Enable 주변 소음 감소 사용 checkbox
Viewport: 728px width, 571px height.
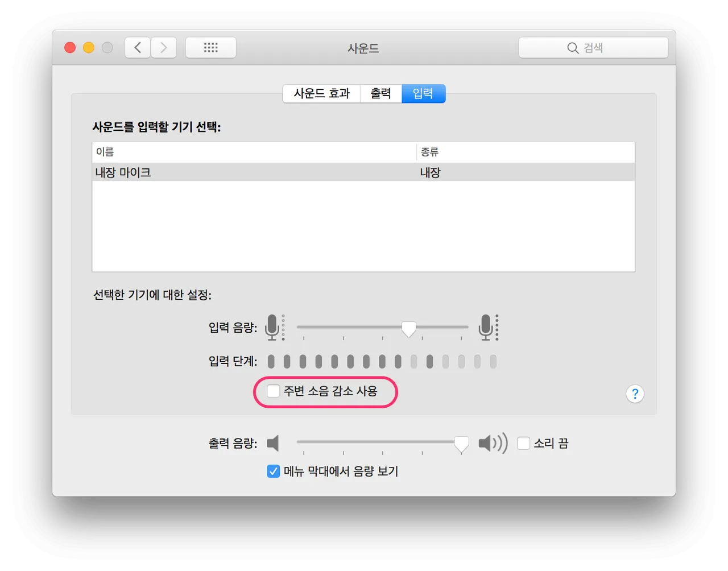click(x=274, y=391)
